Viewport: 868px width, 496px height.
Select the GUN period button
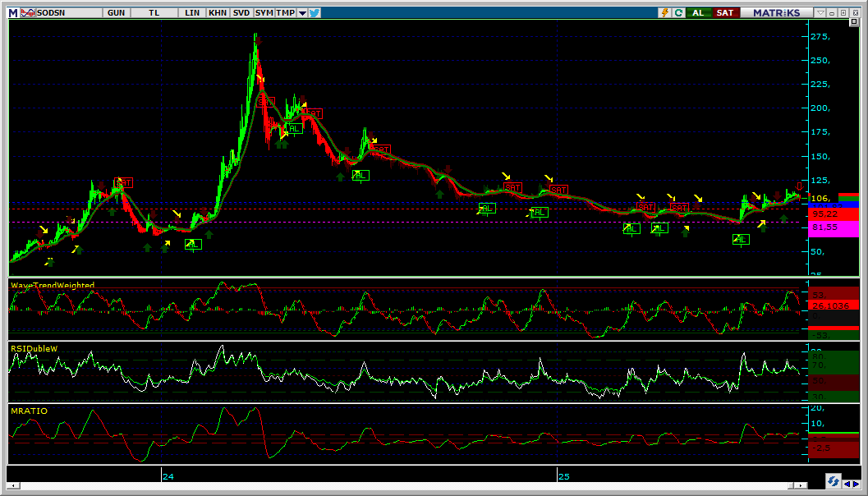[x=117, y=13]
